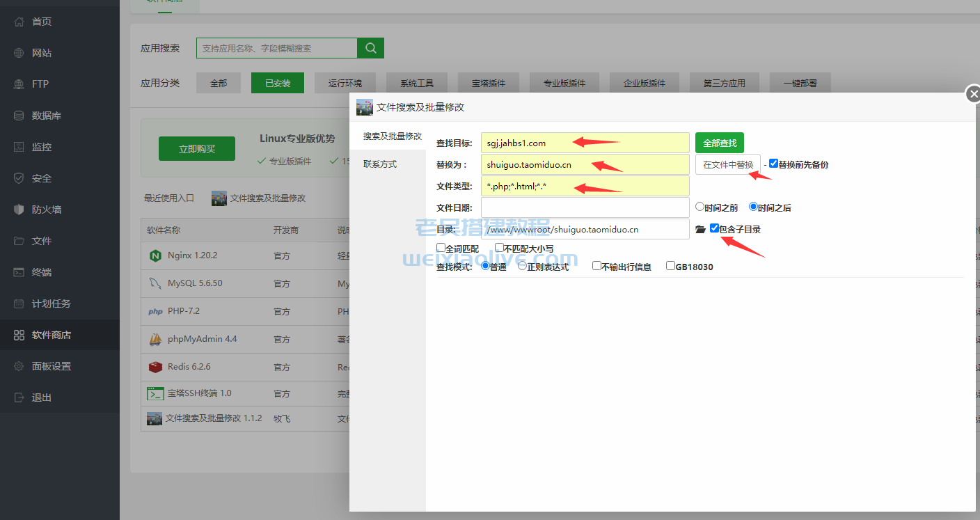Viewport: 980px width, 520px height.
Task: Enable the 不输出行信息 checkbox
Action: pyautogui.click(x=596, y=265)
